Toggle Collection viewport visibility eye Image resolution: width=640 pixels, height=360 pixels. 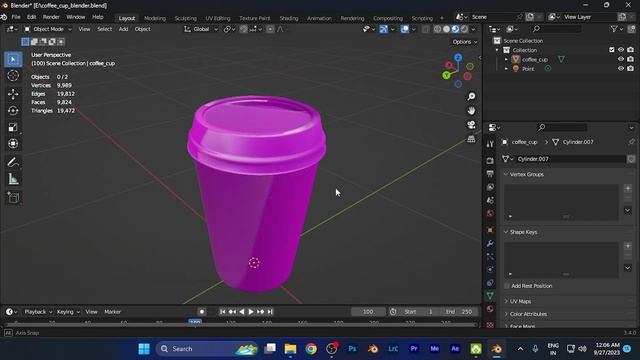[621, 50]
